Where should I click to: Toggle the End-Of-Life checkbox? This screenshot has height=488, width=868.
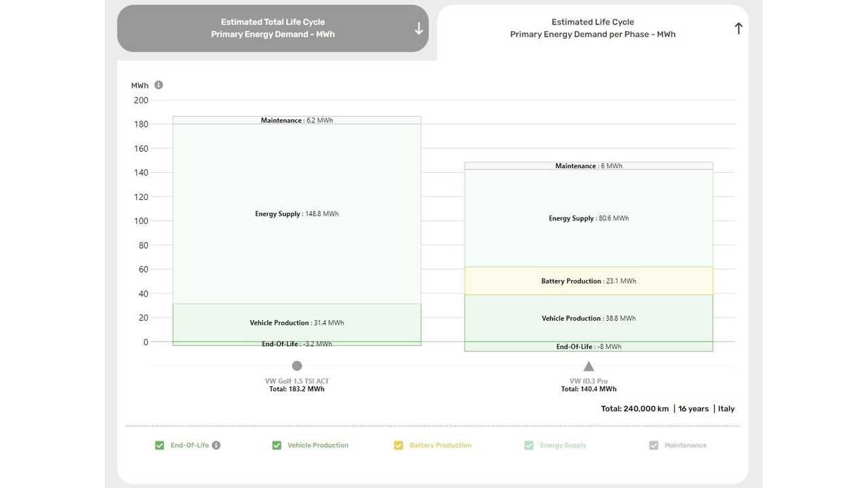click(159, 445)
